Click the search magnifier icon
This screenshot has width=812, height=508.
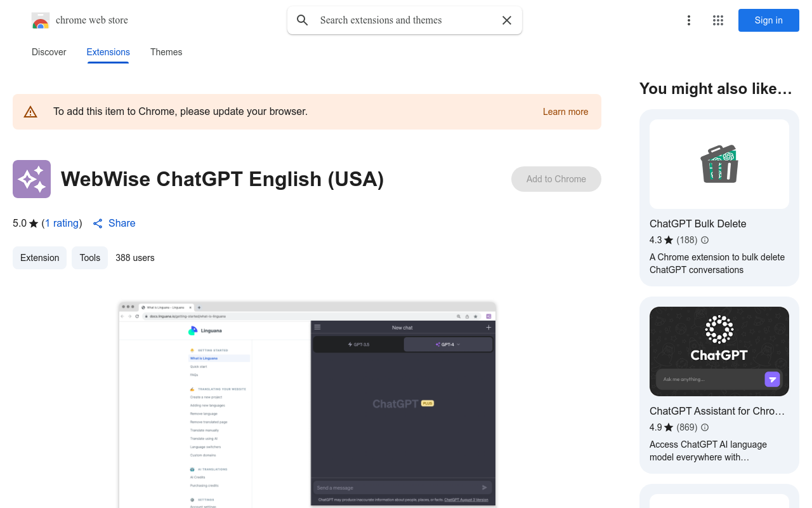pos(303,20)
